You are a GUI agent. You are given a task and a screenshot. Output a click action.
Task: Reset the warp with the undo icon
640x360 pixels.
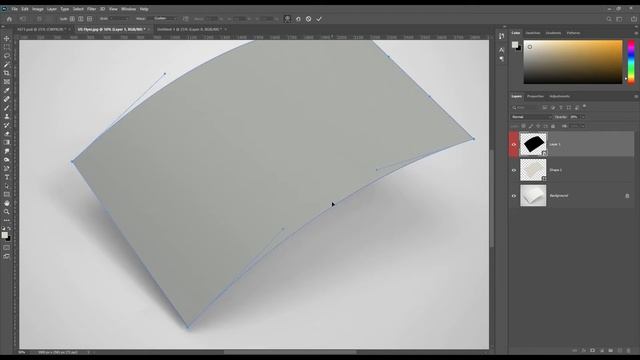pos(298,19)
